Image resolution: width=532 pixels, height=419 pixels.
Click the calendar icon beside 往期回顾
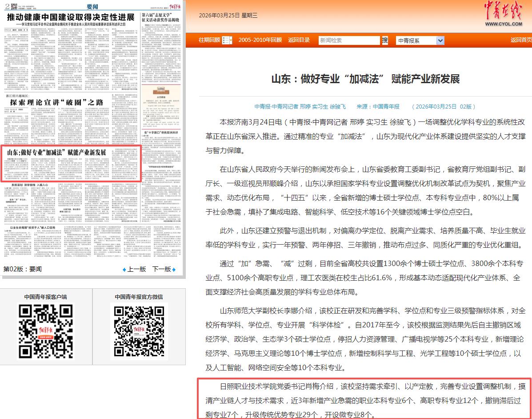coord(227,40)
